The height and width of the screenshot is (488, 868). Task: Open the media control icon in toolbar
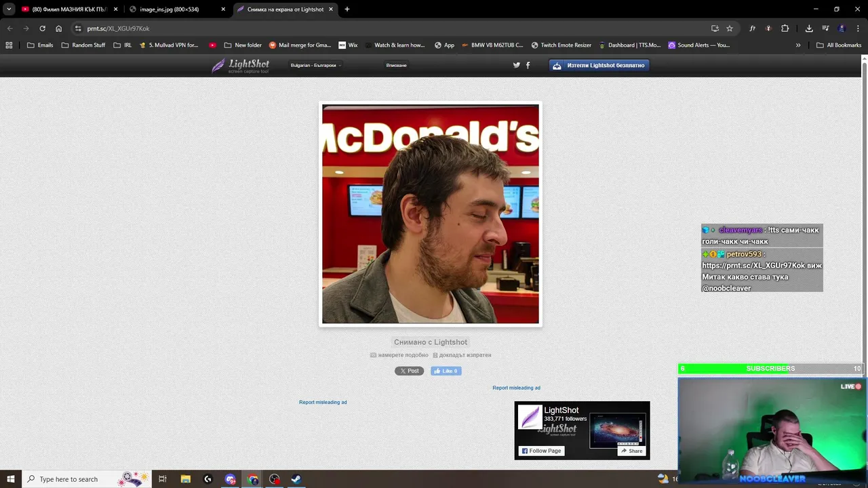pyautogui.click(x=825, y=28)
